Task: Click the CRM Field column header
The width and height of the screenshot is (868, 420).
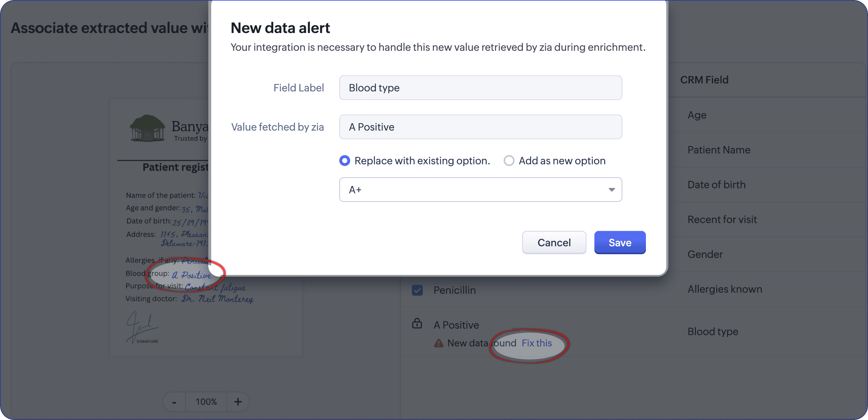Action: (704, 80)
